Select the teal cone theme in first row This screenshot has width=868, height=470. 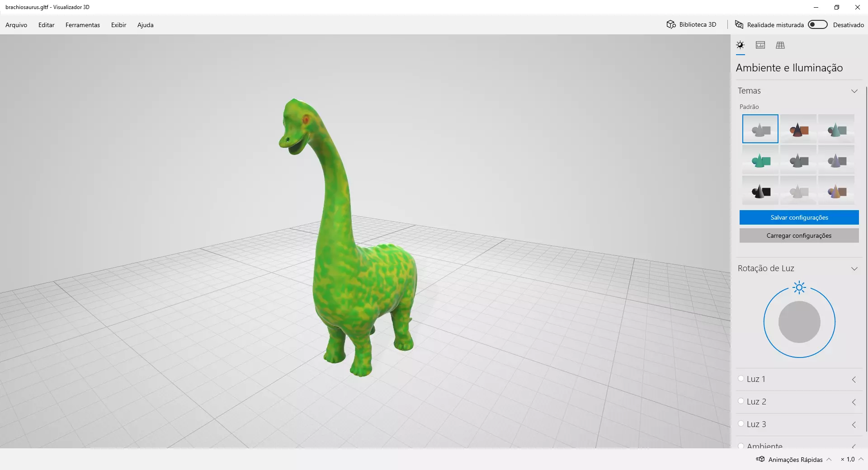click(836, 129)
